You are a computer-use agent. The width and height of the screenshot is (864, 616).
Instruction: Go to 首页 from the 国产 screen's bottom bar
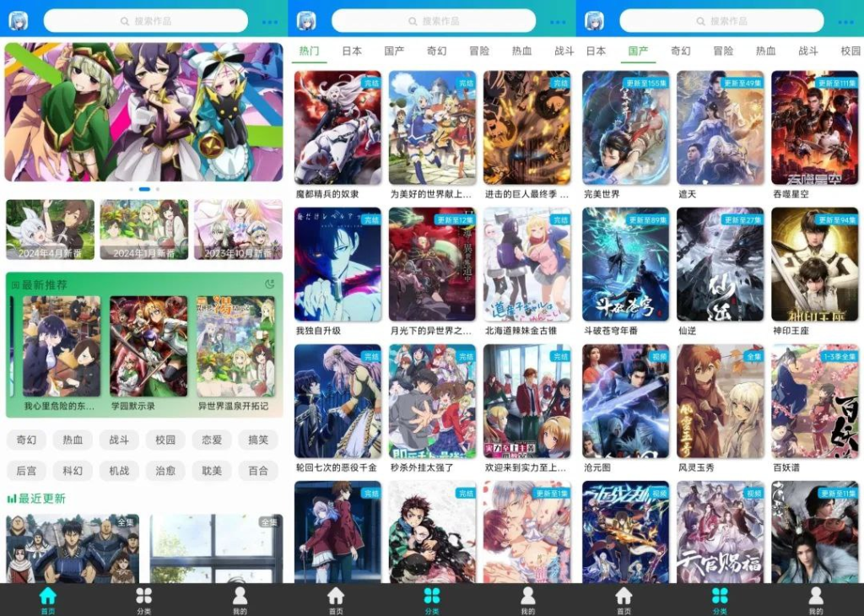[x=624, y=599]
